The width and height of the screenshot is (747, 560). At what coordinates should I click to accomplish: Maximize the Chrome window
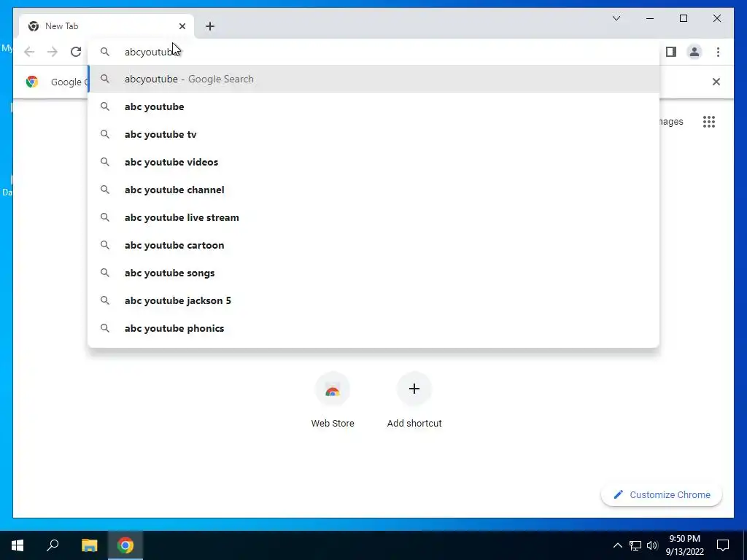(x=683, y=18)
